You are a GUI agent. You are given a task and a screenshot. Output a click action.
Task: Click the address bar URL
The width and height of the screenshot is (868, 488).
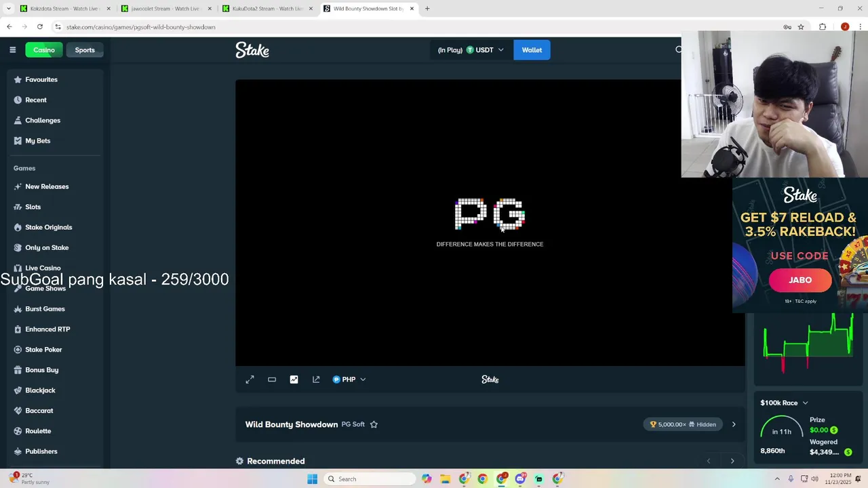[x=141, y=27]
